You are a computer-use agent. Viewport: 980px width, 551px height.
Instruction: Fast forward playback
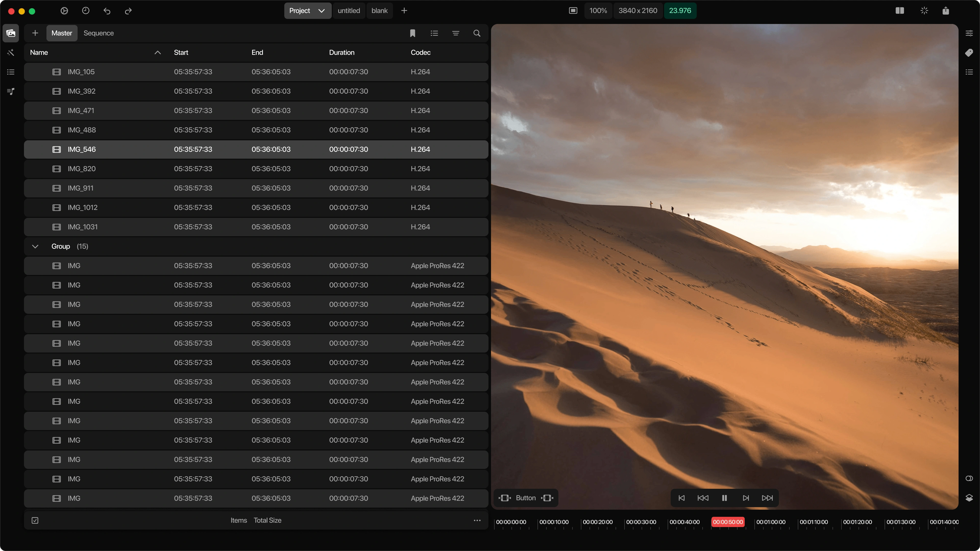[767, 498]
